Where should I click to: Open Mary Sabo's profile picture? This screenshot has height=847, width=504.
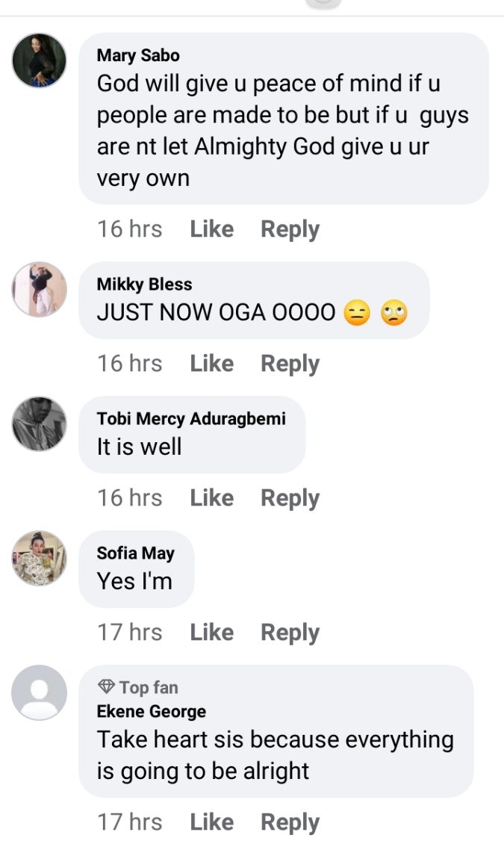click(40, 60)
